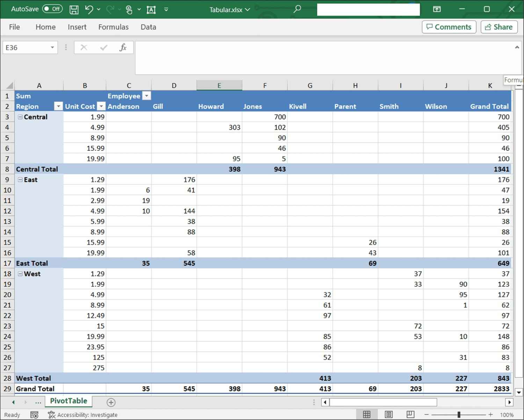Image resolution: width=524 pixels, height=420 pixels.
Task: Click the macro recording status icon
Action: tap(34, 415)
